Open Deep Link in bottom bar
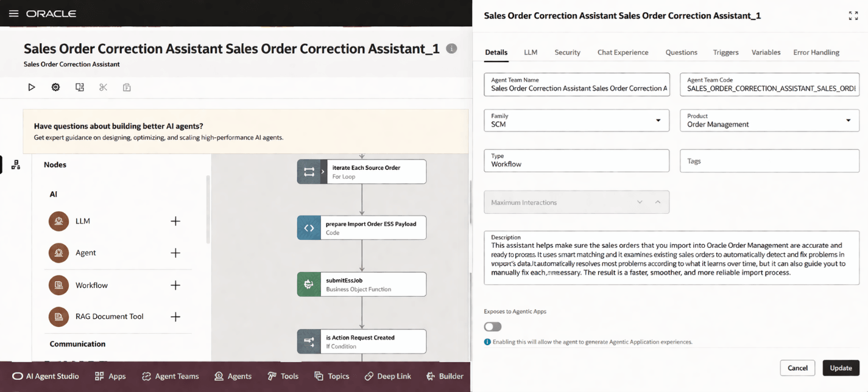 [x=387, y=376]
